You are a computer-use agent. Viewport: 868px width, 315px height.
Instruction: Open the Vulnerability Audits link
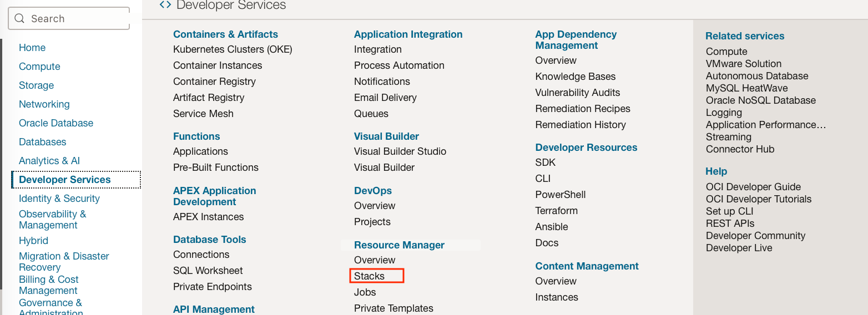(578, 93)
